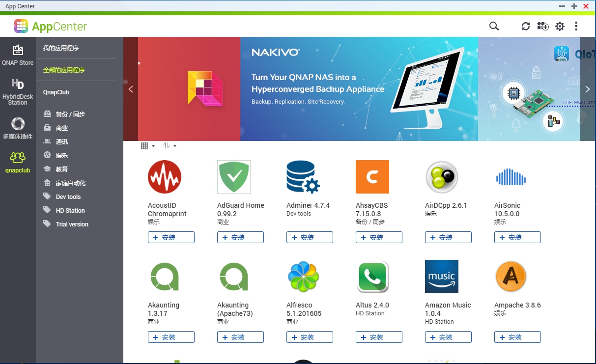Viewport: 596px width, 364px height.
Task: Click the AirSonic 10.5.0.0 title
Action: [x=508, y=210]
